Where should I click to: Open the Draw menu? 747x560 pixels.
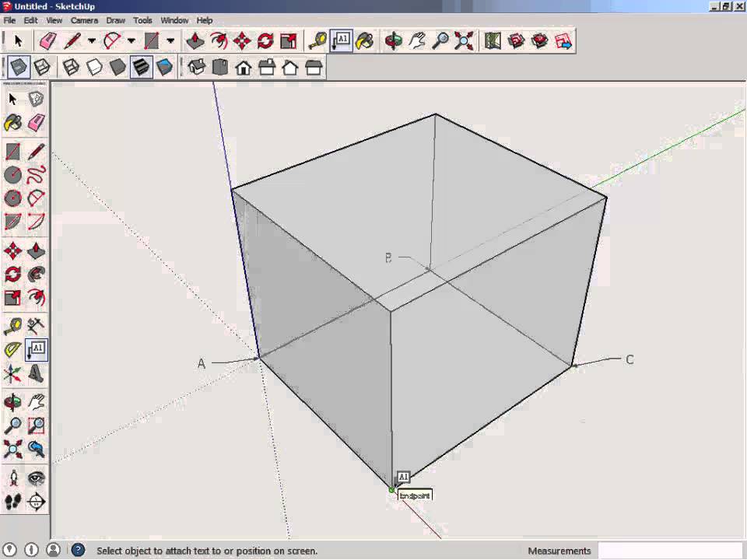click(115, 20)
